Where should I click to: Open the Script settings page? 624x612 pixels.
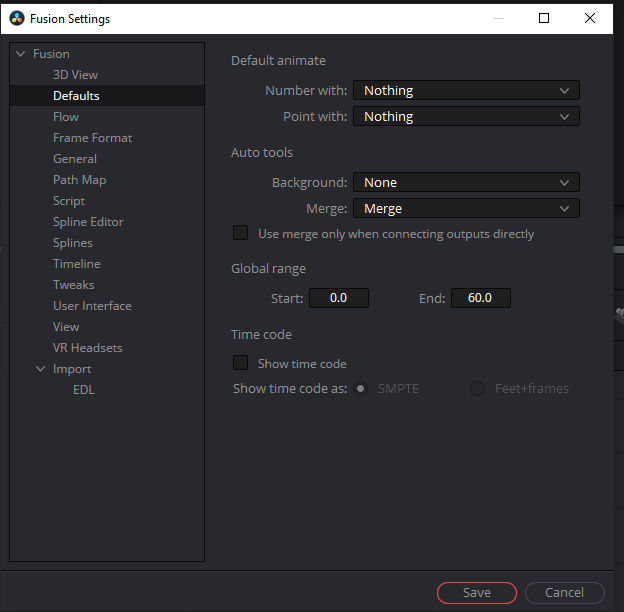(69, 201)
